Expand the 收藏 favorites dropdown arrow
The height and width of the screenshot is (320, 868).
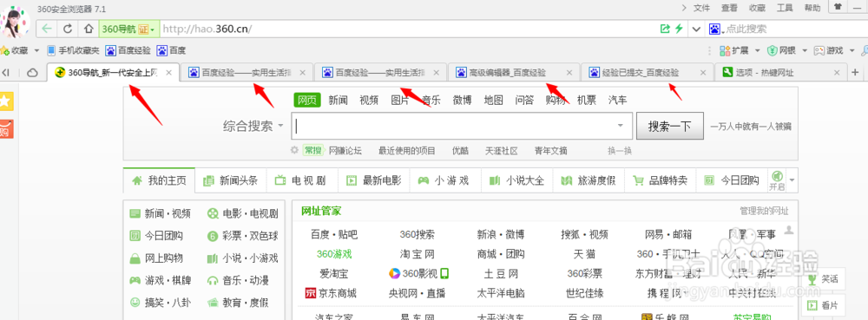coord(36,50)
